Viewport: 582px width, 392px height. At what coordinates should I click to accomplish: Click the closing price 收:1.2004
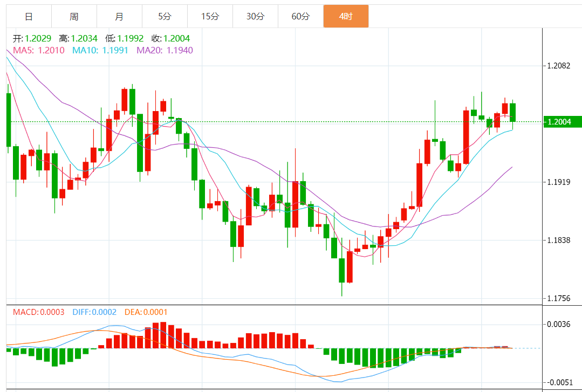coord(171,38)
